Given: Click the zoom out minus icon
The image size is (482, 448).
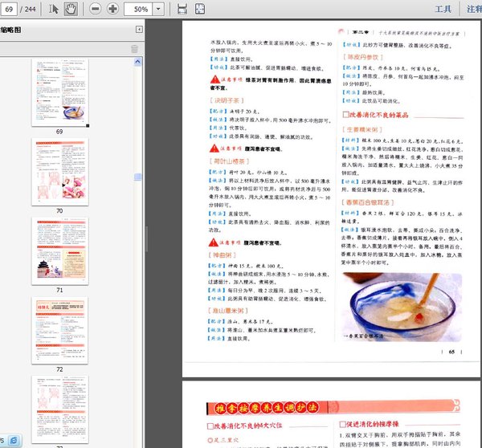Looking at the screenshot, I should [95, 9].
